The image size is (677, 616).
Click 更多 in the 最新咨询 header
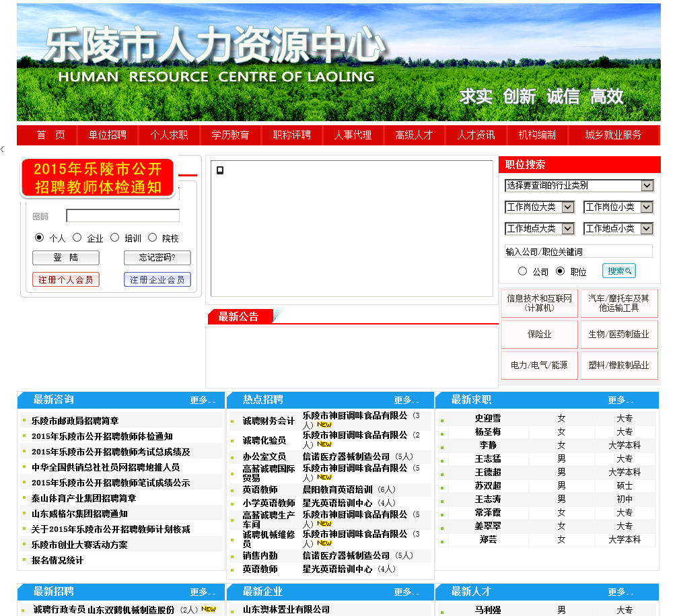click(203, 401)
